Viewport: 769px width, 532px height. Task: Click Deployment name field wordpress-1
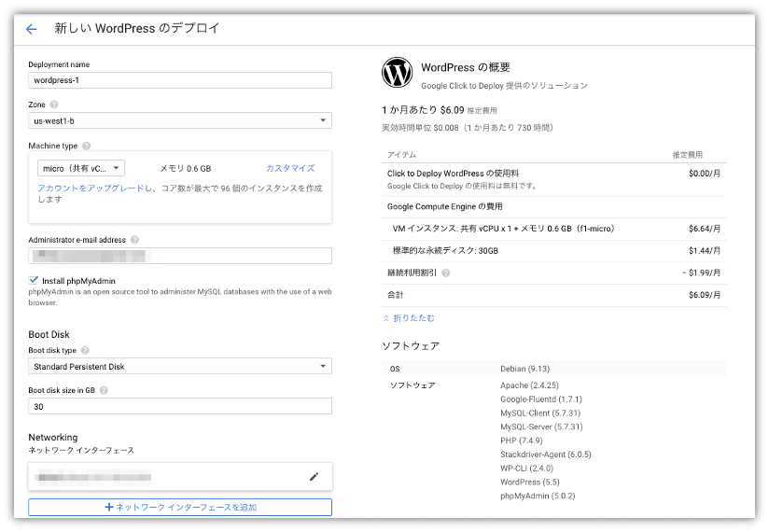(180, 80)
